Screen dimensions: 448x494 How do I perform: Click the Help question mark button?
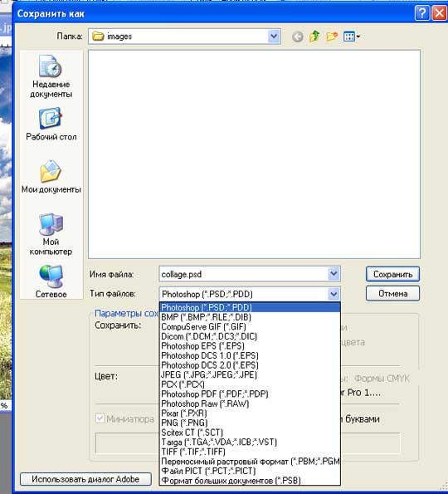tap(422, 13)
